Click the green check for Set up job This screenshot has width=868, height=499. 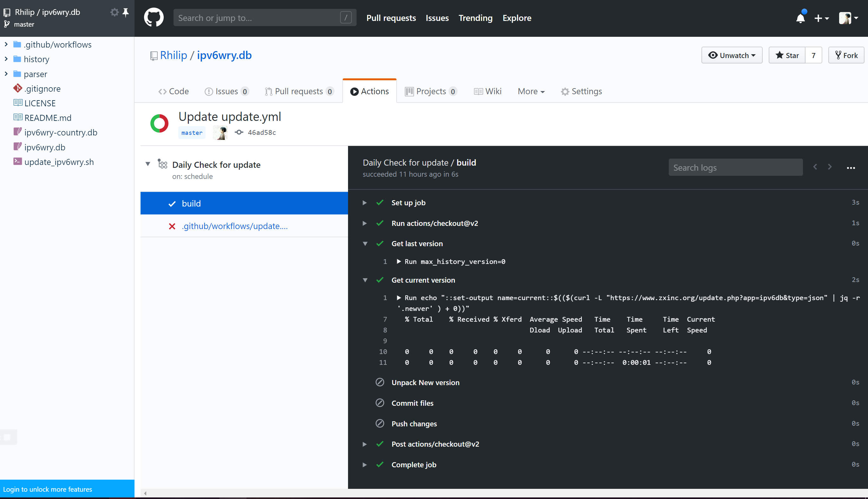[380, 202]
